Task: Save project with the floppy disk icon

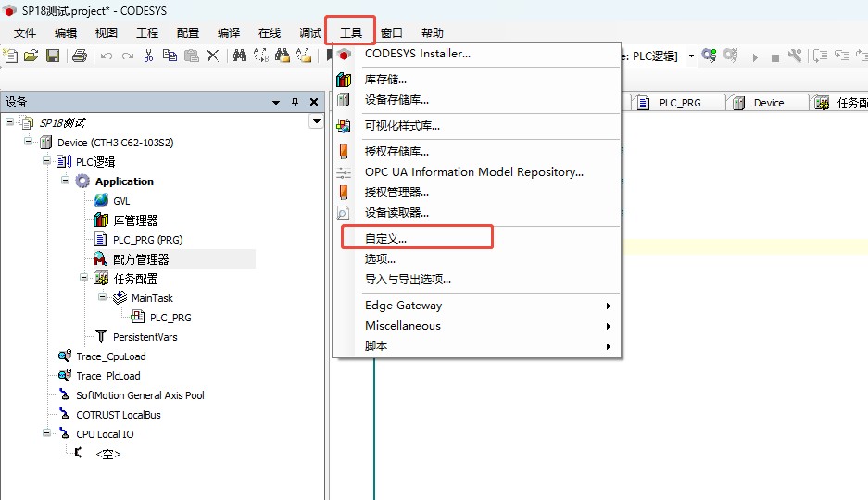Action: 53,56
